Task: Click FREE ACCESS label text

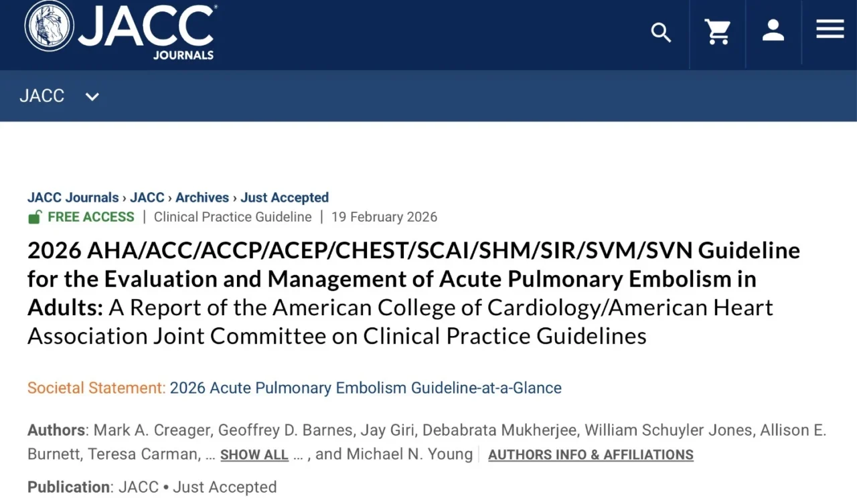Action: click(90, 216)
